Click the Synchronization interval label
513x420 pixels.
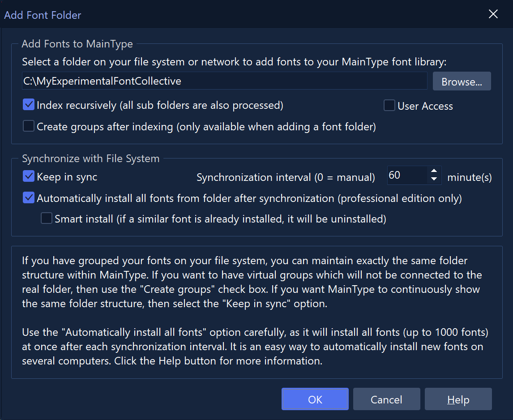286,177
